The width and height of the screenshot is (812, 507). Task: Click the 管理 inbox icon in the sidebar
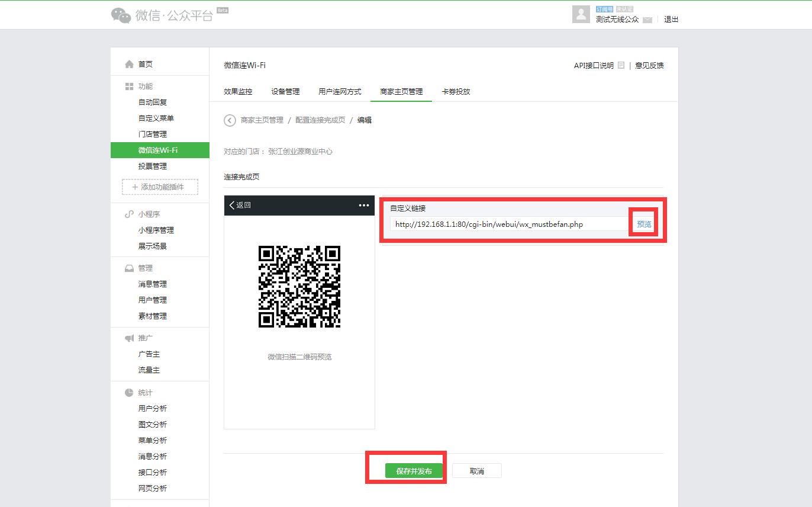[129, 268]
